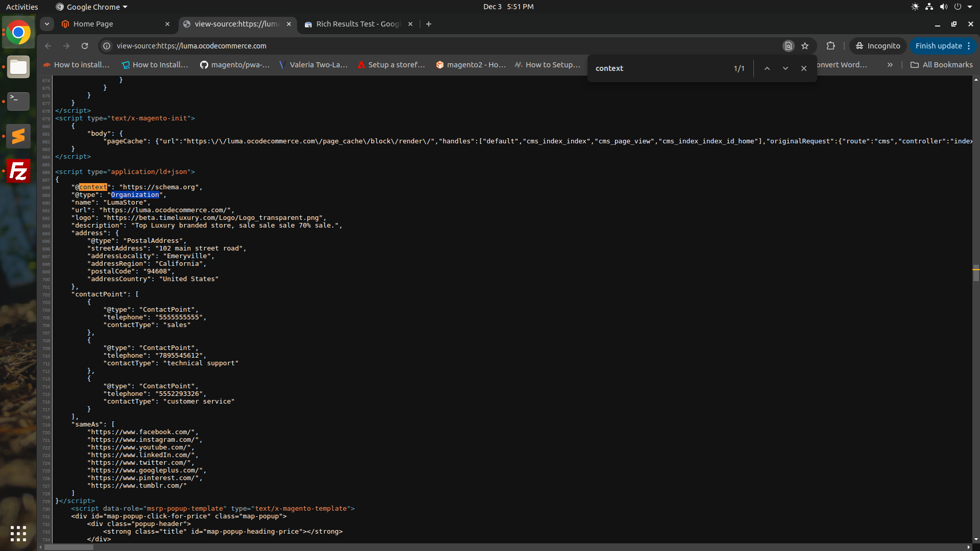The width and height of the screenshot is (980, 551).
Task: Launch Sublime Text from the dock
Action: 18,136
